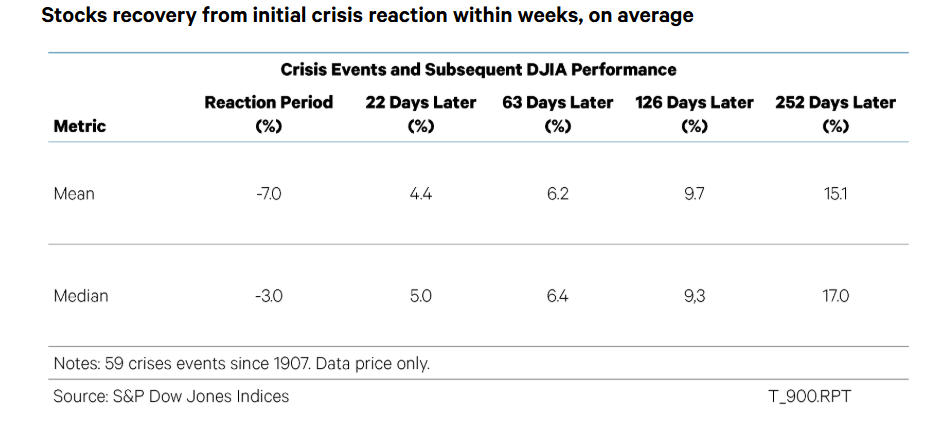This screenshot has height=433, width=945.
Task: Select the notes line about 59 crises events
Action: (x=241, y=363)
